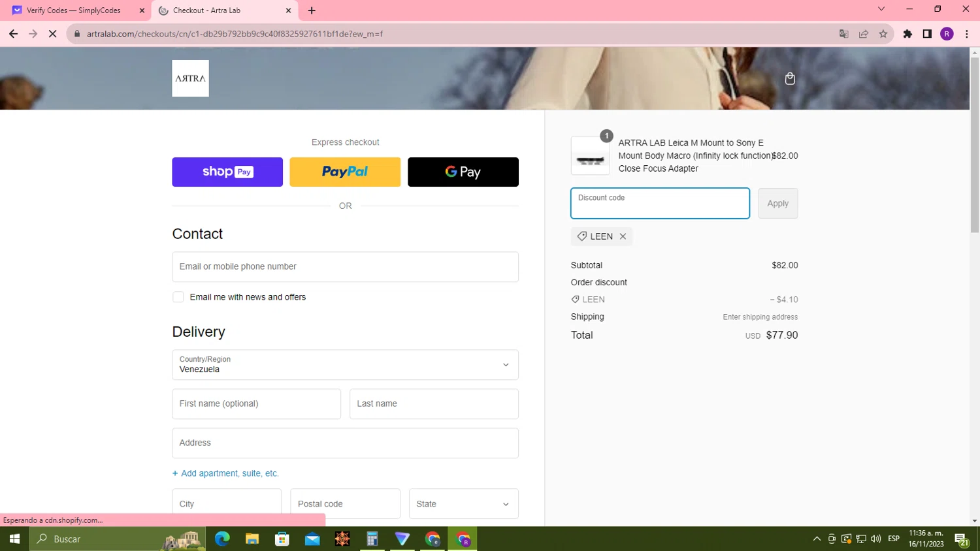Close the Checkout - Artra Lab tab

tap(288, 10)
